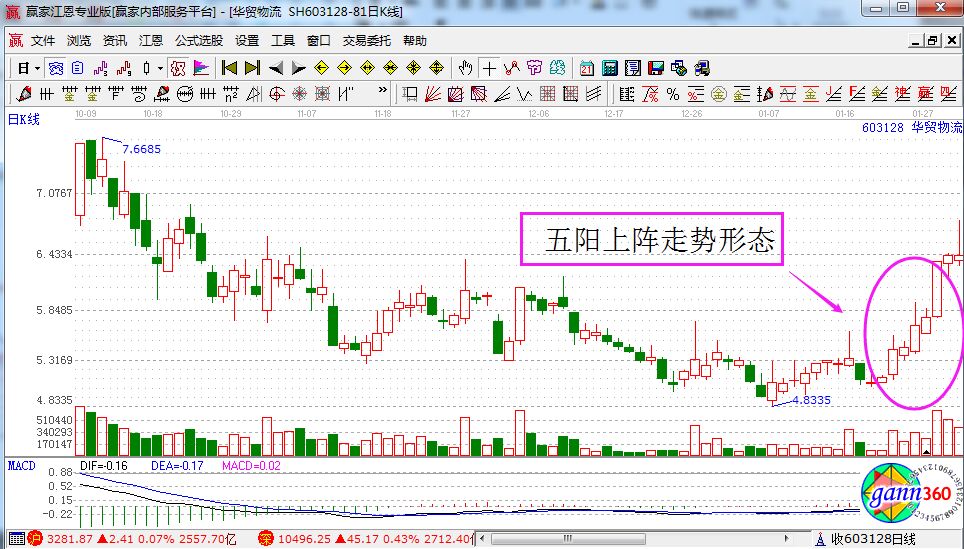Click the black right arrow scroll icon

point(298,68)
